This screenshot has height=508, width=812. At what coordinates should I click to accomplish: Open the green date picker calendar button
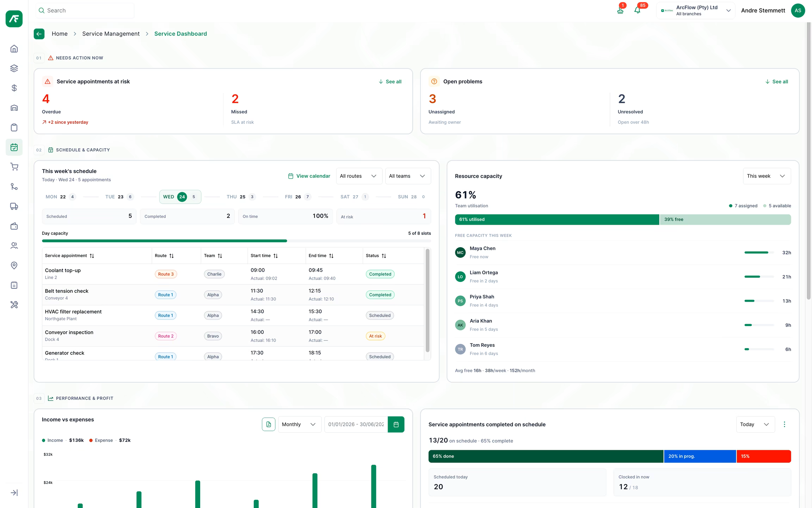[x=396, y=425]
